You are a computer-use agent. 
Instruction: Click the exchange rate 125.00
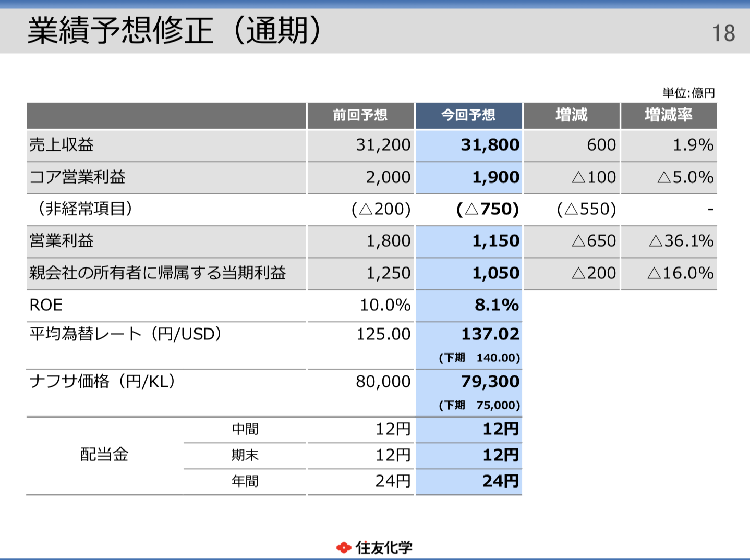coord(383,334)
